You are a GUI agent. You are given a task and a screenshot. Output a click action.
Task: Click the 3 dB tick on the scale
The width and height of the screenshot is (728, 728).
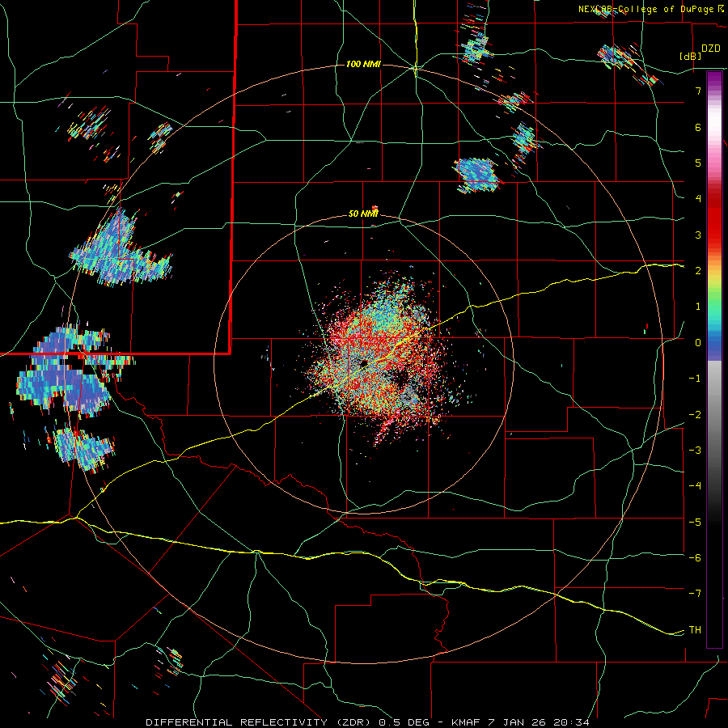click(698, 235)
